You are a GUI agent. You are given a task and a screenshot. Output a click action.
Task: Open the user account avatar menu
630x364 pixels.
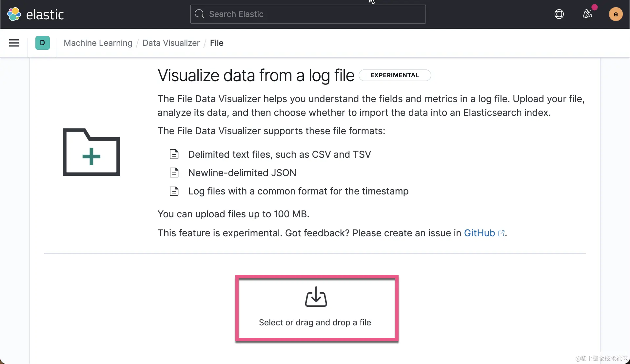pos(616,14)
